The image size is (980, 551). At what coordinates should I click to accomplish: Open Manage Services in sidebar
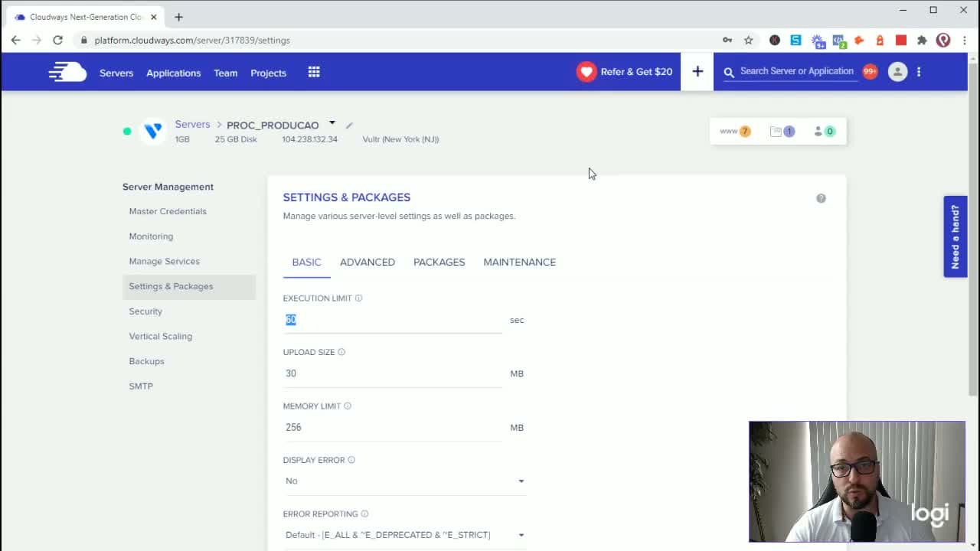pos(164,262)
